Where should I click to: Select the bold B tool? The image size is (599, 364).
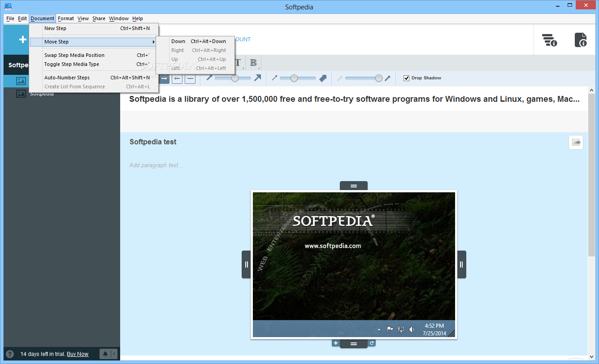click(253, 63)
